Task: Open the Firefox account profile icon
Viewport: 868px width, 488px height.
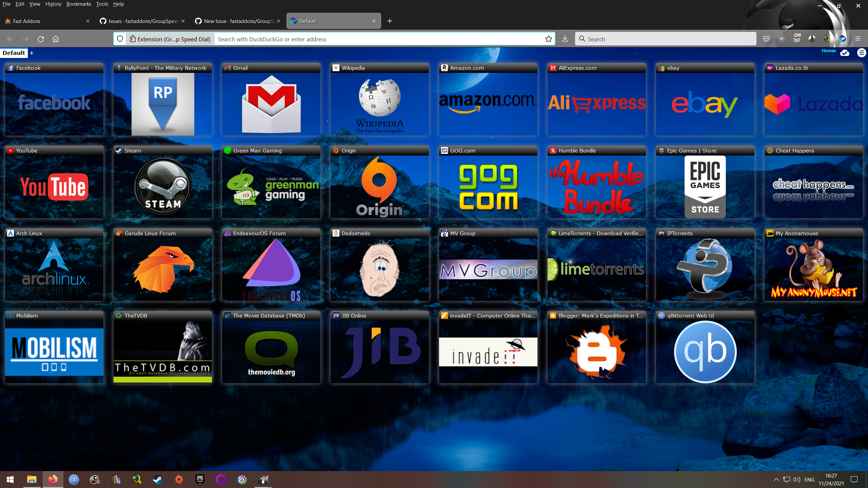Action: tap(813, 39)
